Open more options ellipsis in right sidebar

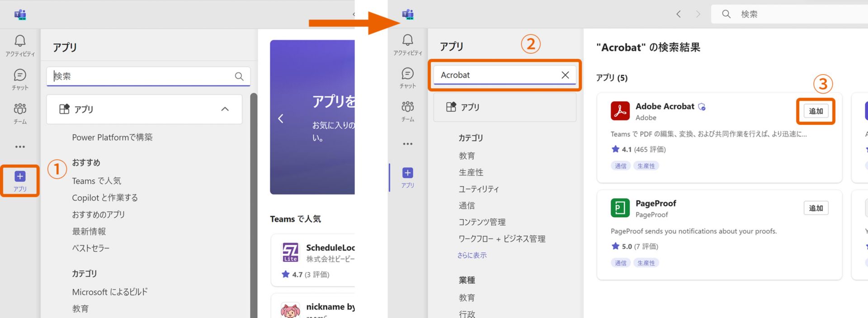(x=407, y=144)
